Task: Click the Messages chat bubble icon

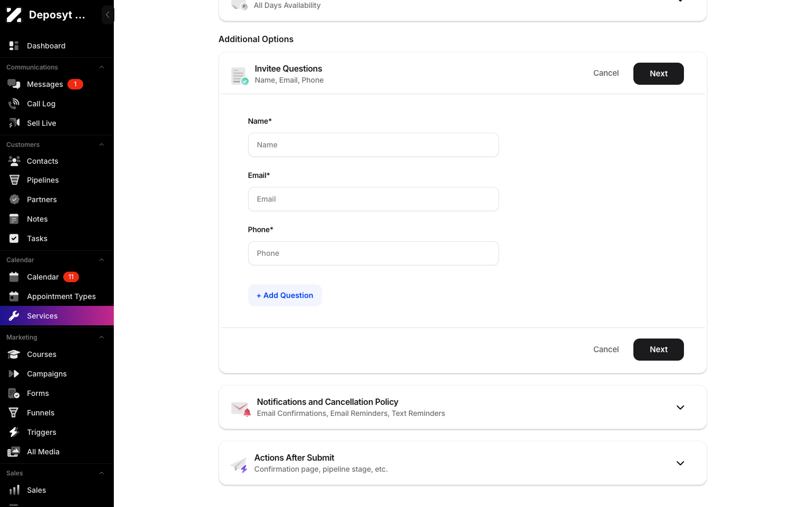Action: [14, 84]
